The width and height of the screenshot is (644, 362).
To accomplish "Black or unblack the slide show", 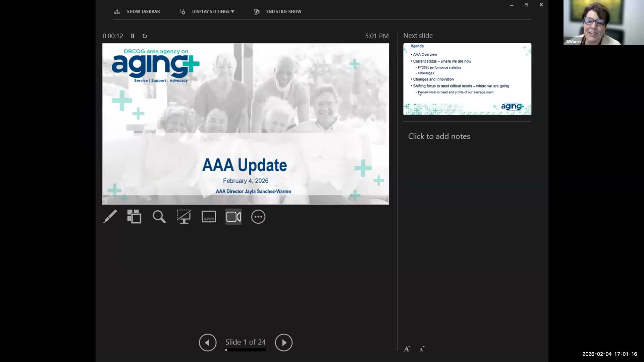I will (x=184, y=217).
